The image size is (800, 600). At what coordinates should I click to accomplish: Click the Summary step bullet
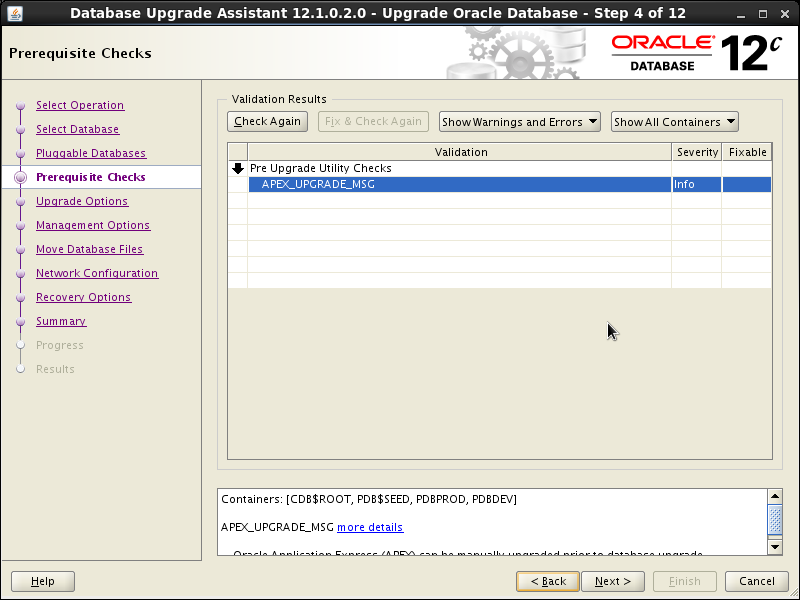click(20, 321)
